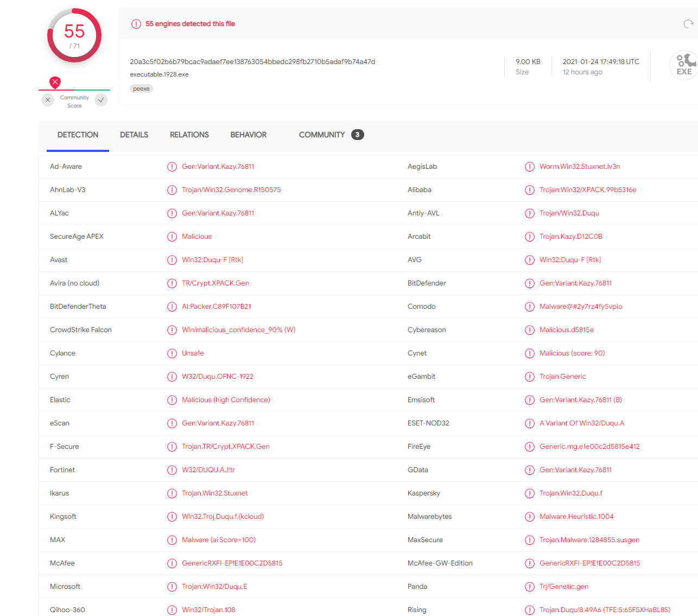Click Cybereason result Malicious.d5815e
This screenshot has height=616, width=698.
pyautogui.click(x=567, y=330)
